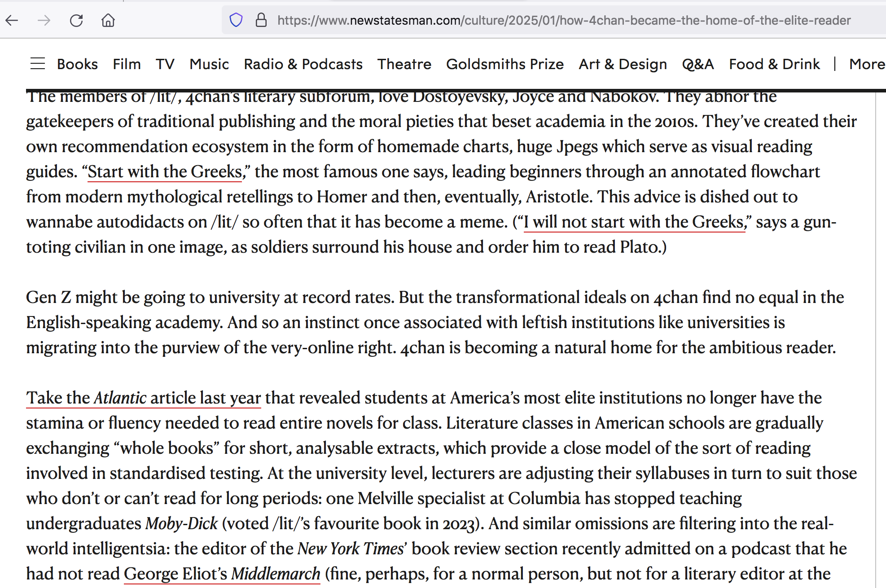Click the browser back arrow

tap(12, 20)
